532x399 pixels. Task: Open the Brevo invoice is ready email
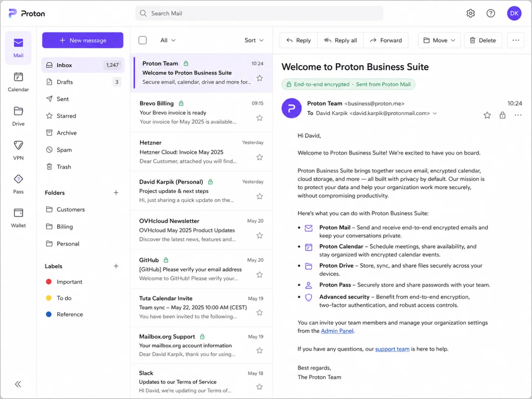tap(201, 112)
